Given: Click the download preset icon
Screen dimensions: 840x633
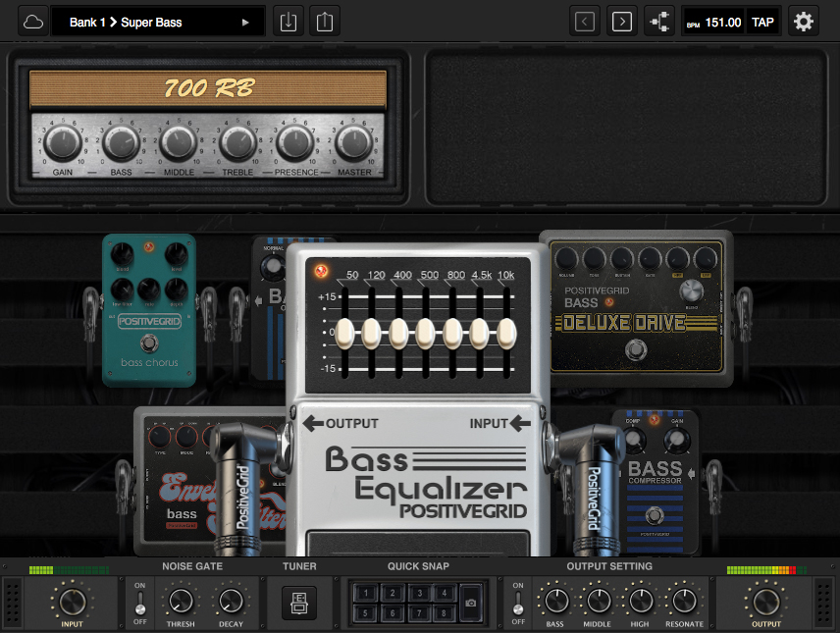Looking at the screenshot, I should click(x=288, y=21).
